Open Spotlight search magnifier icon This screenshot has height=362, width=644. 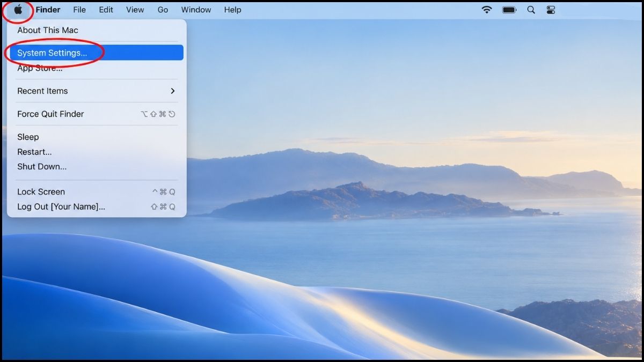[x=531, y=10]
